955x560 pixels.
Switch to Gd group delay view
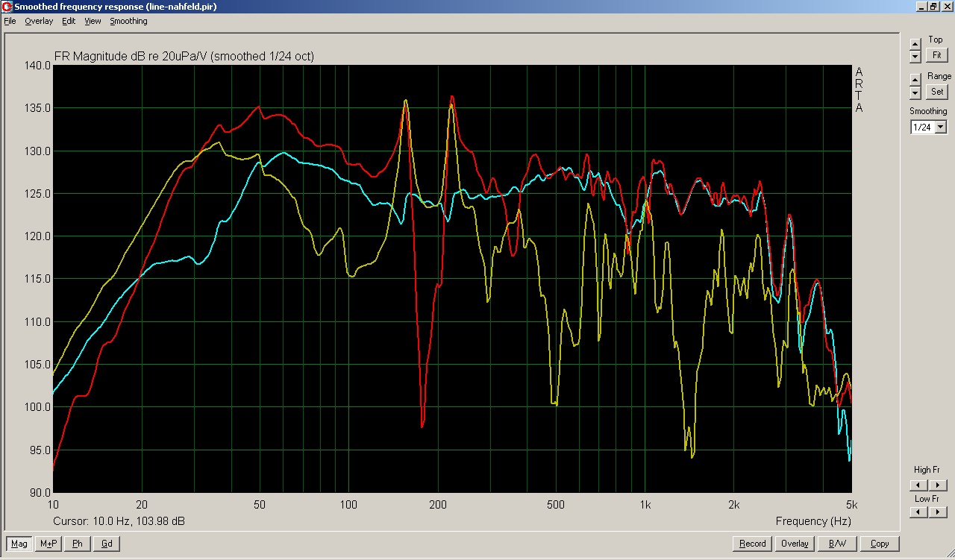106,544
